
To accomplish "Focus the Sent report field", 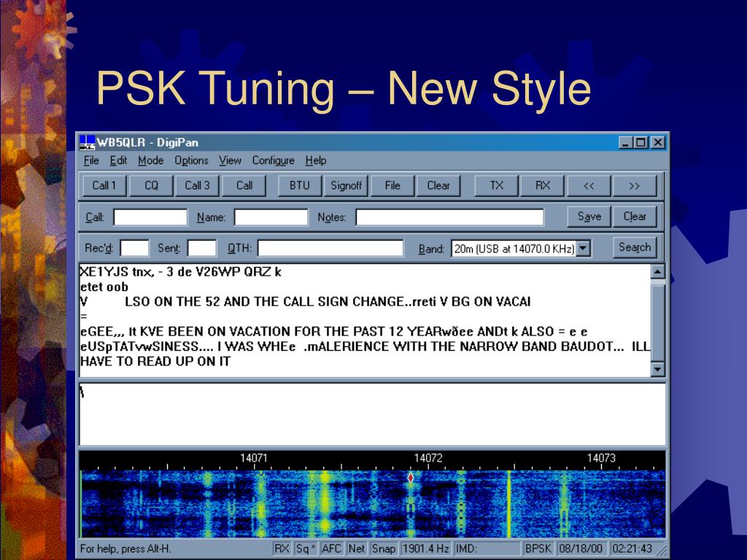I will 202,248.
